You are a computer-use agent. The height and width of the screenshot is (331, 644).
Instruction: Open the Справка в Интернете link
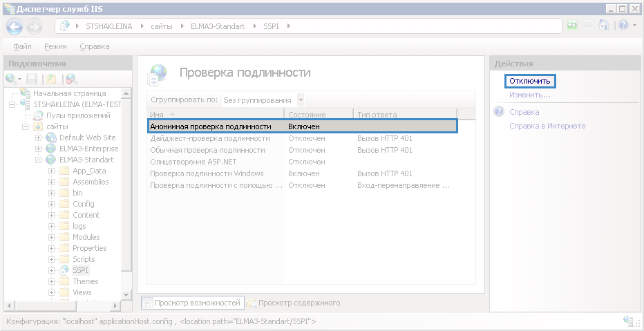pos(547,126)
